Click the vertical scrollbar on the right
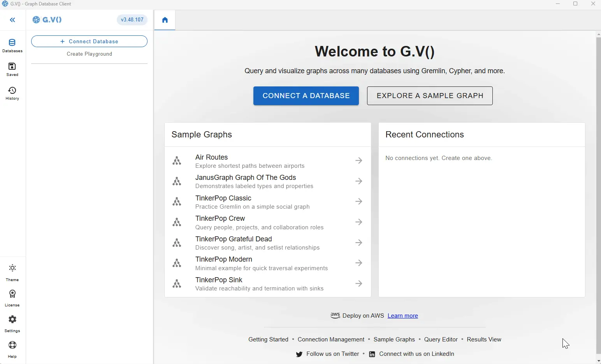Image resolution: width=601 pixels, height=364 pixels. (x=598, y=195)
